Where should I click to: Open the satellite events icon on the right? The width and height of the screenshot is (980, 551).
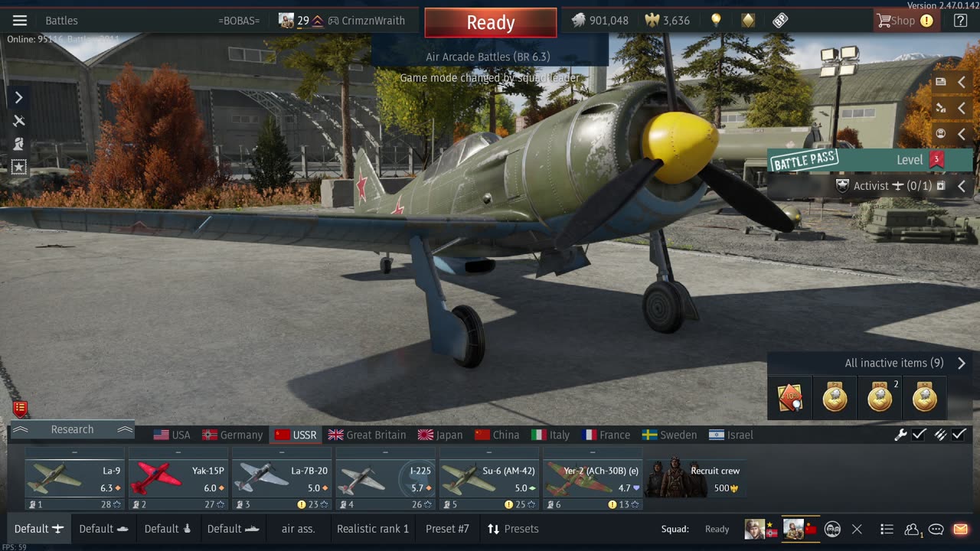pyautogui.click(x=941, y=108)
